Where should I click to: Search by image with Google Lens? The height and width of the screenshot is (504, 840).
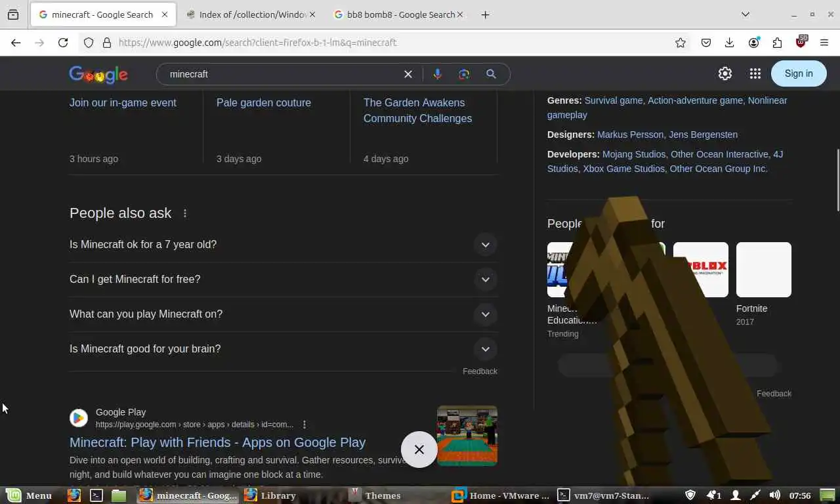(464, 74)
